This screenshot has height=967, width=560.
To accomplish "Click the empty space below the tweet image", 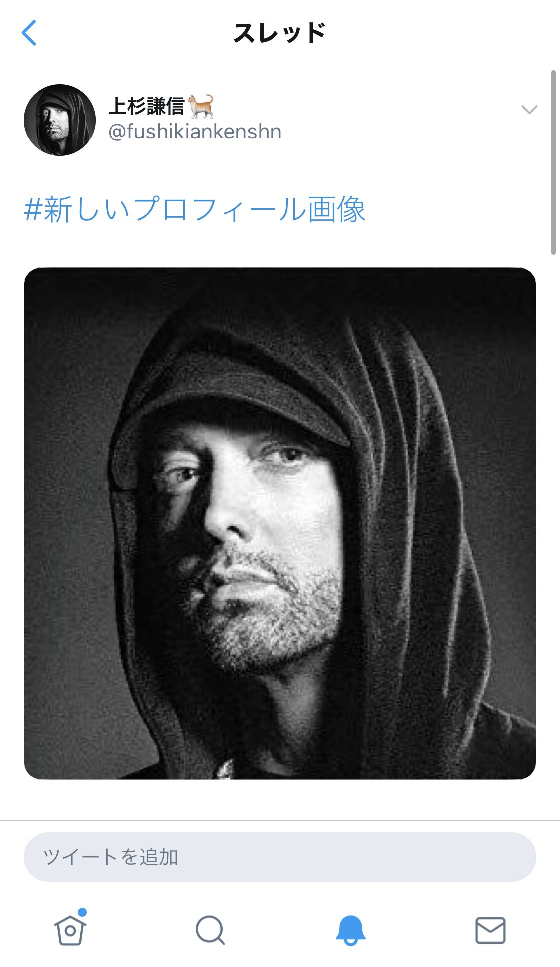I will coord(280,800).
